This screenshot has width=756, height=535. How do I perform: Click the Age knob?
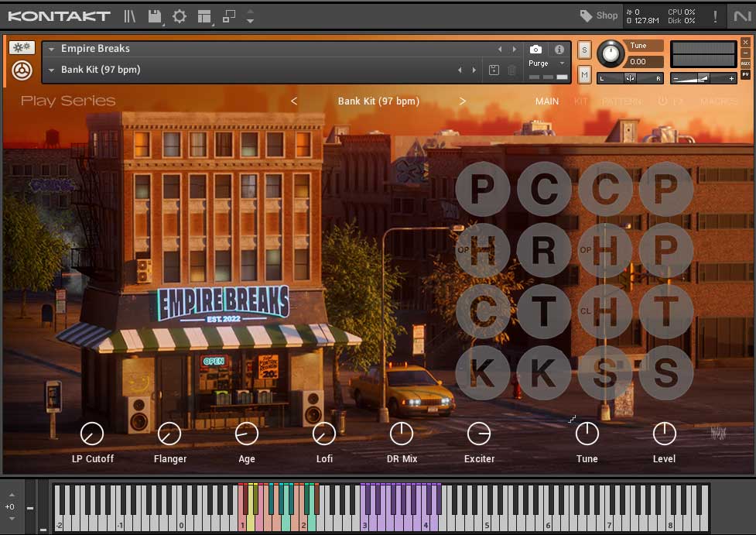pyautogui.click(x=247, y=434)
